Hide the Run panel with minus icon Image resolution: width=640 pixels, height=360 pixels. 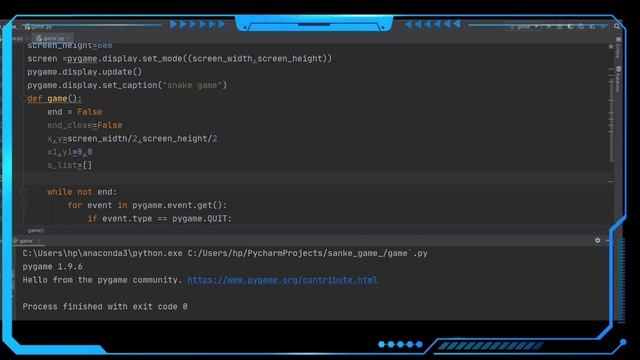coord(608,240)
